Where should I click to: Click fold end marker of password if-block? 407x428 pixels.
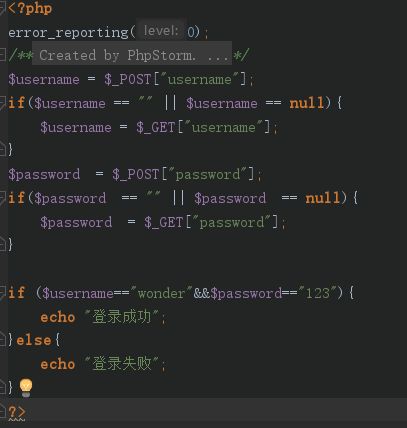(2, 244)
